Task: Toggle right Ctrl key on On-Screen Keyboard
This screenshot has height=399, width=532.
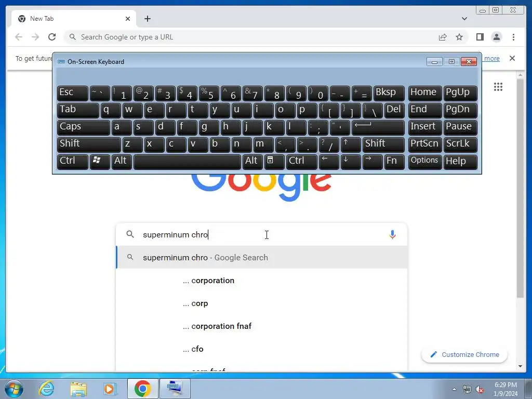Action: [302, 162]
